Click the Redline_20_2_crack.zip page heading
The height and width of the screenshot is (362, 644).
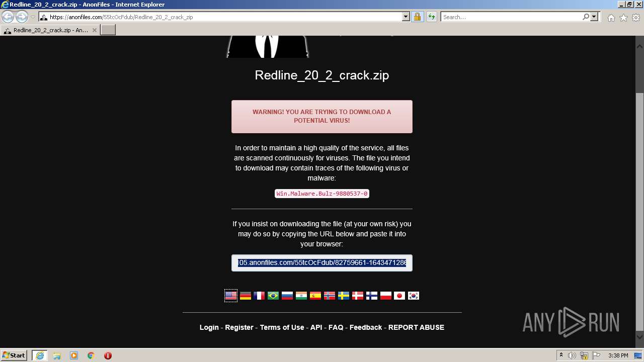click(322, 75)
